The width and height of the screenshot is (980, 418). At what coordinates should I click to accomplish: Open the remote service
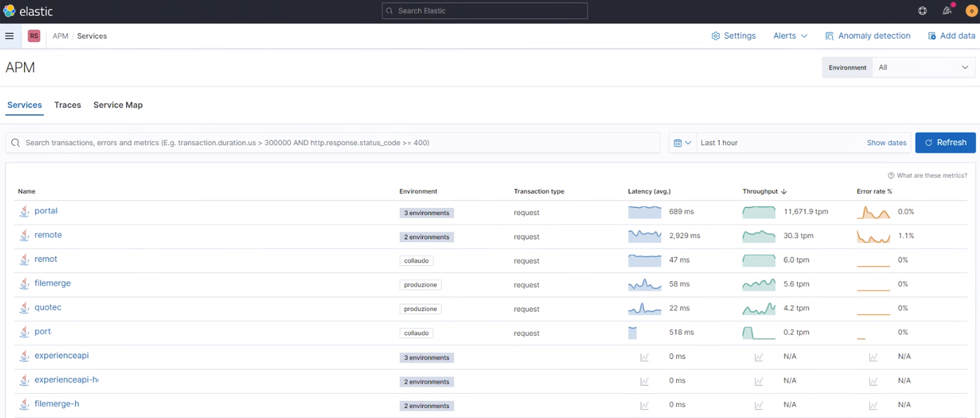coord(48,235)
